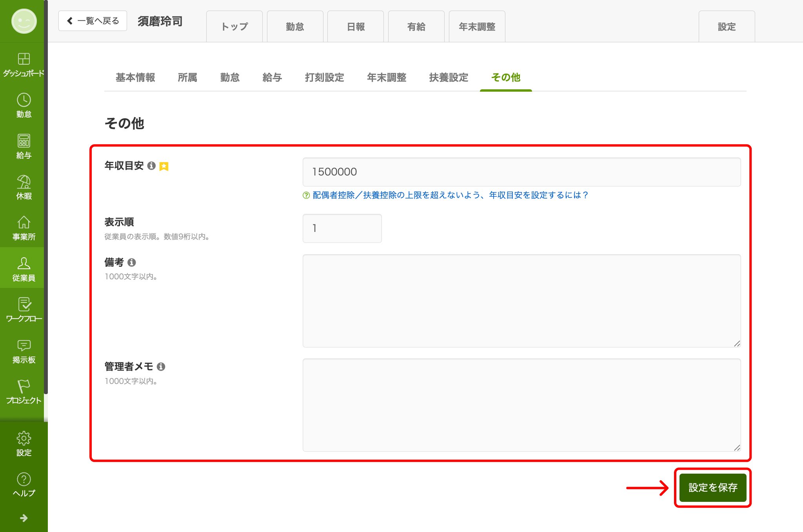This screenshot has height=532, width=803.
Task: Open the 配偶者控除／扶養控除 help link
Action: (x=450, y=195)
